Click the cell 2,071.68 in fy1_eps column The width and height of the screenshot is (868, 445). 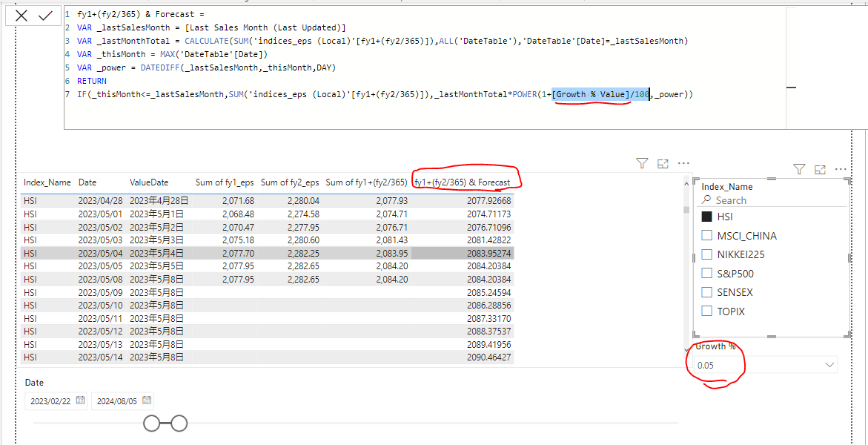coord(239,200)
